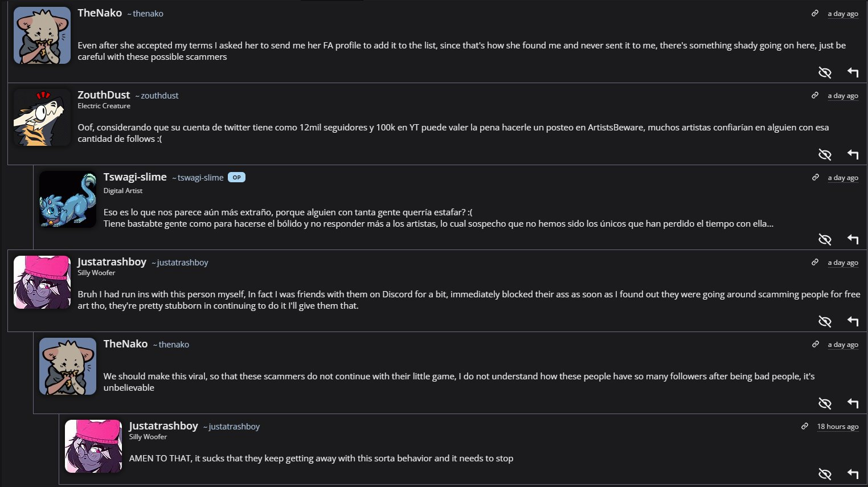Click link icon beside "18 hours ago"
Image resolution: width=868 pixels, height=487 pixels.
[805, 427]
